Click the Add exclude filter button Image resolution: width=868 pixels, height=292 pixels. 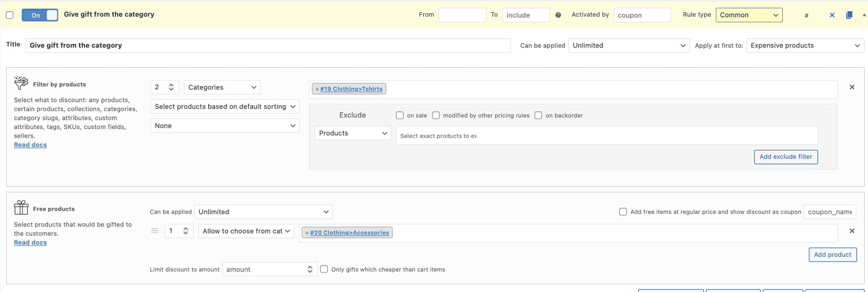pyautogui.click(x=786, y=157)
